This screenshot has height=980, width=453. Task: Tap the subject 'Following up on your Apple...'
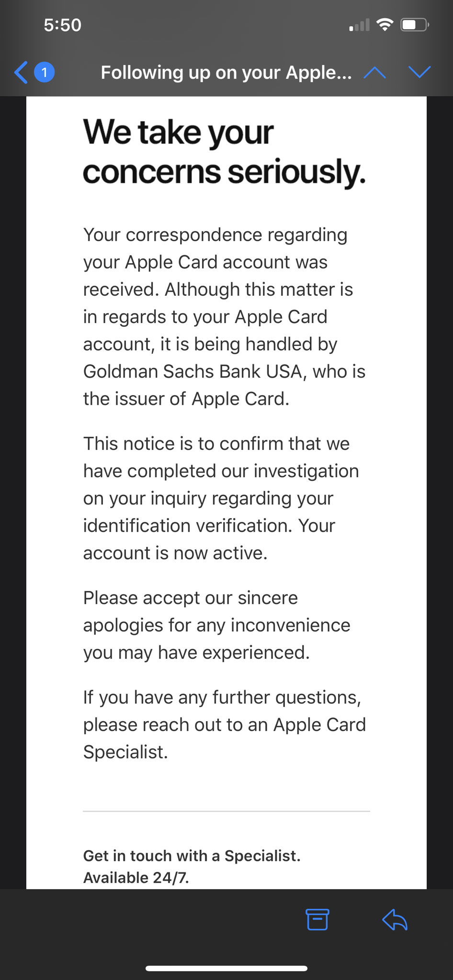click(226, 73)
